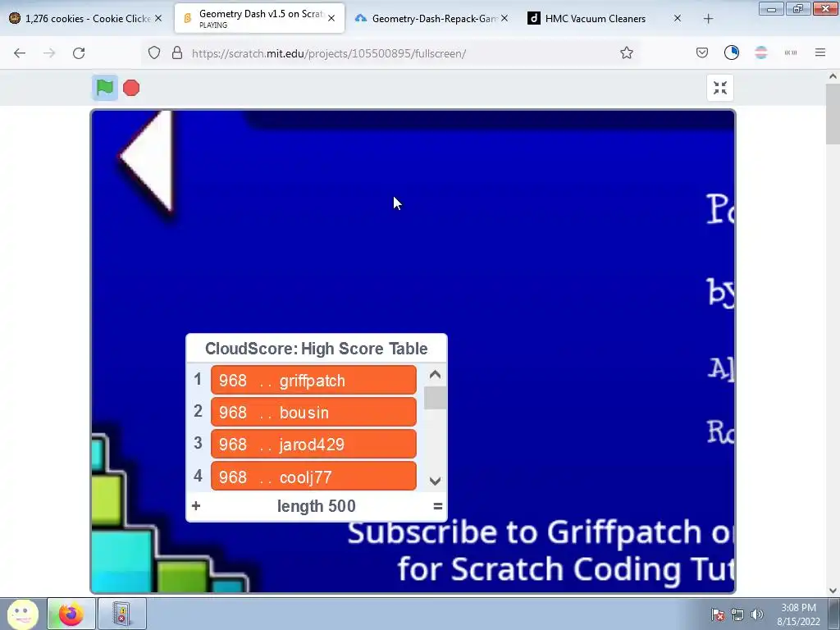Close the Geometry-Dash-Repack tab
840x630 pixels.
[504, 18]
